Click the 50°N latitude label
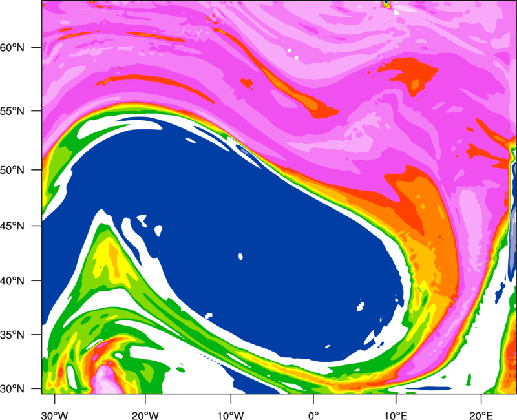517x420 pixels. [x=12, y=170]
